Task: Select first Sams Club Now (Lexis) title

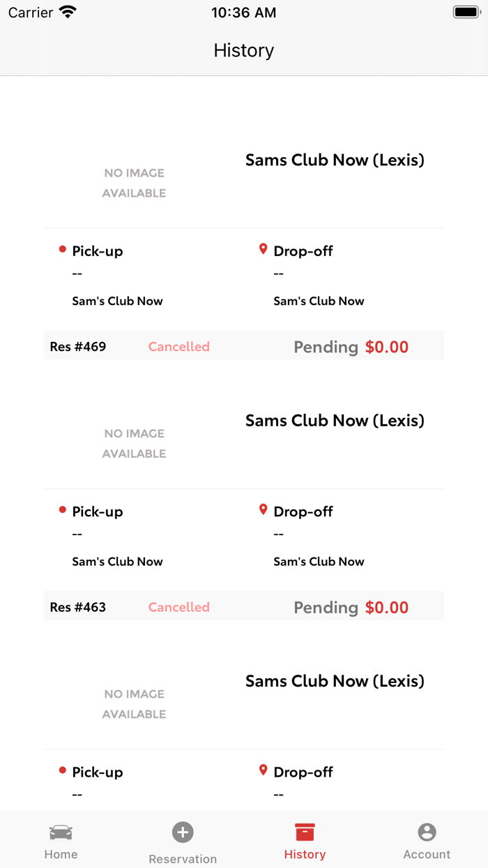Action: pos(335,160)
